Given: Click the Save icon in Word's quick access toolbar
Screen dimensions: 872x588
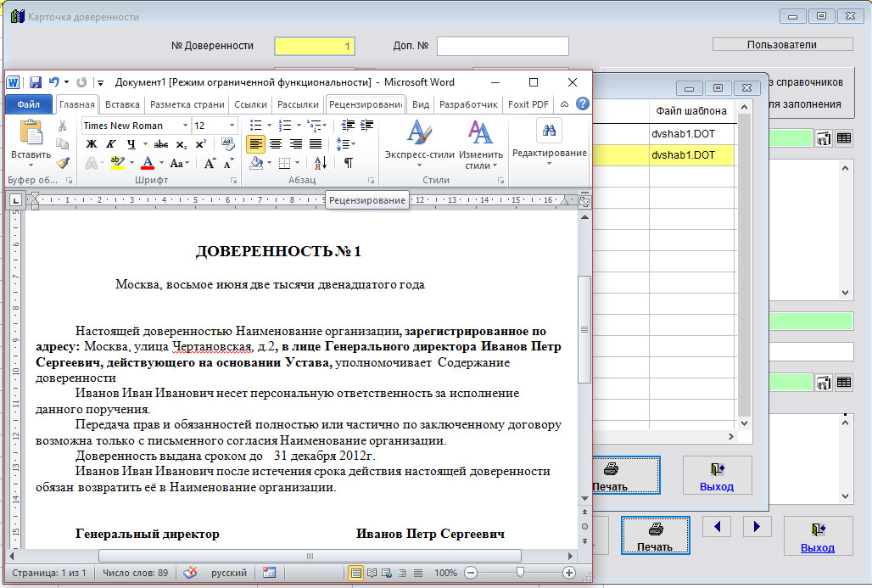Looking at the screenshot, I should [36, 82].
